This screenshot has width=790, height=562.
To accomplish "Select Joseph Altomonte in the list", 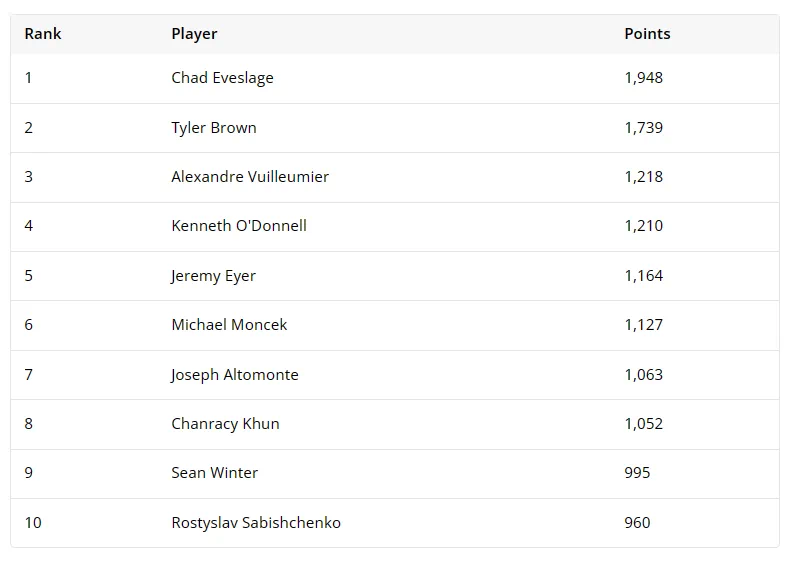I will click(x=234, y=375).
